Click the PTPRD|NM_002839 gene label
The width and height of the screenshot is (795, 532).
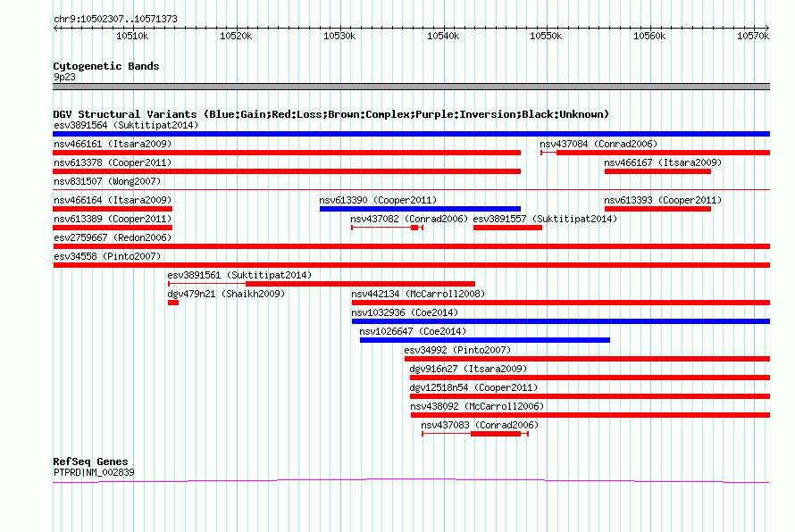pos(94,472)
